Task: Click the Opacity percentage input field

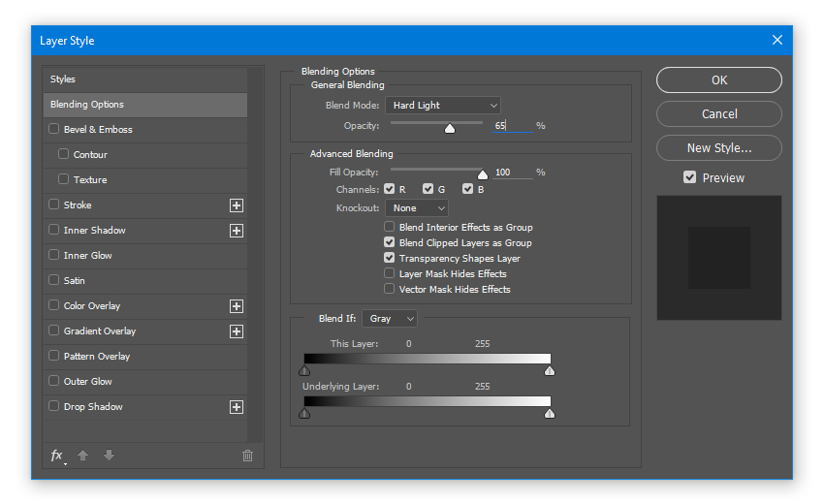Action: tap(513, 126)
